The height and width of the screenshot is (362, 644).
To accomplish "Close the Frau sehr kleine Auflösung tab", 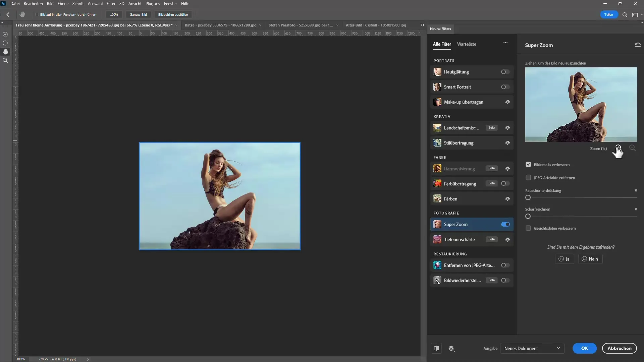I will (x=176, y=25).
